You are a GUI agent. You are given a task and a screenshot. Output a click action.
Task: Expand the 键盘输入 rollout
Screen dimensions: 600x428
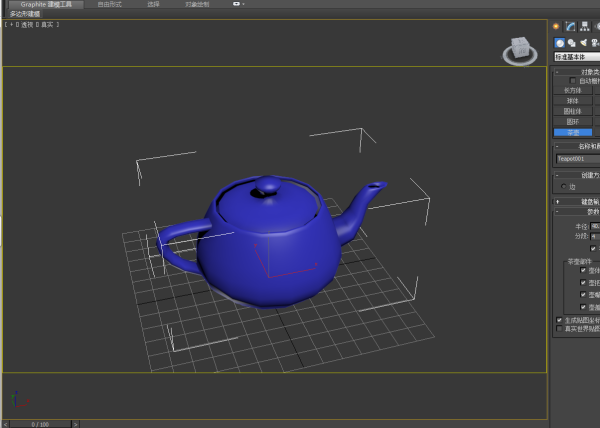point(577,202)
